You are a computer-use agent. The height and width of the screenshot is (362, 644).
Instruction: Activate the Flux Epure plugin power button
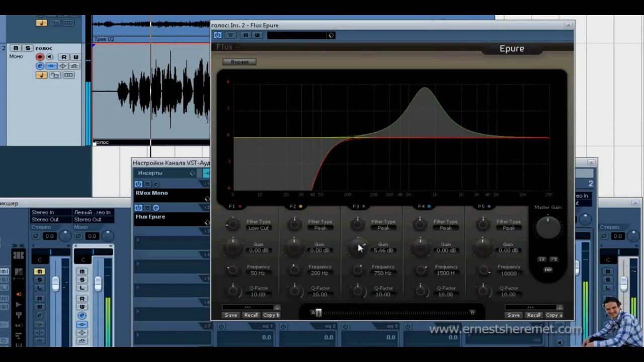(x=217, y=35)
